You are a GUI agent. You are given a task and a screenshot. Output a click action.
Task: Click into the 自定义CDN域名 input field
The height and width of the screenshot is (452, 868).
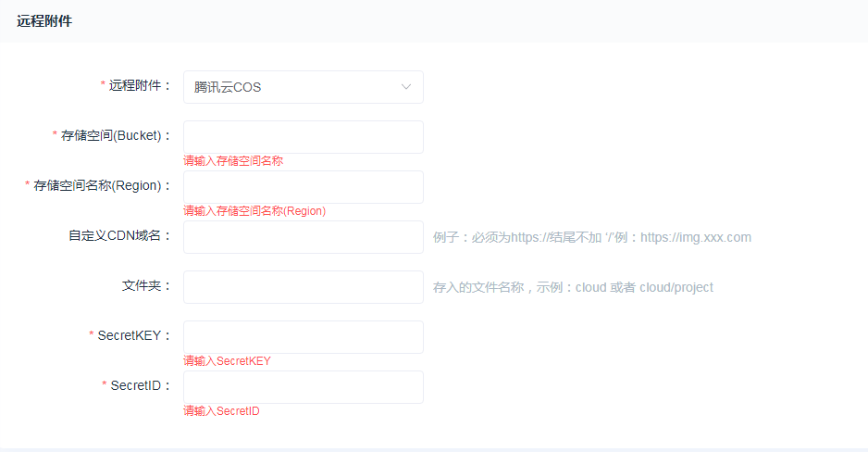pos(304,237)
